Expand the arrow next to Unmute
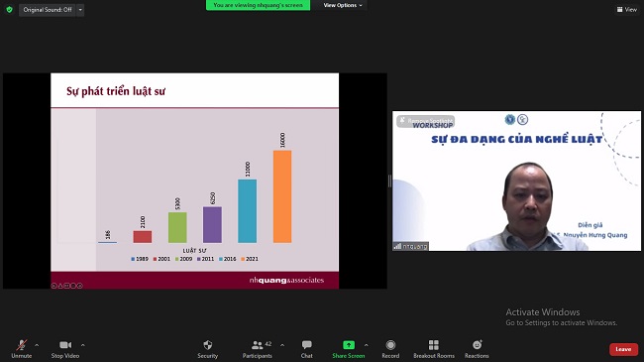This screenshot has height=362, width=644. pos(37,345)
